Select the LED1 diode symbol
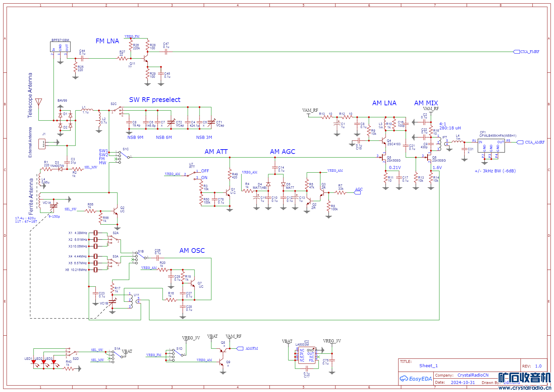Viewport: 554px width, 392px height. pyautogui.click(x=34, y=363)
